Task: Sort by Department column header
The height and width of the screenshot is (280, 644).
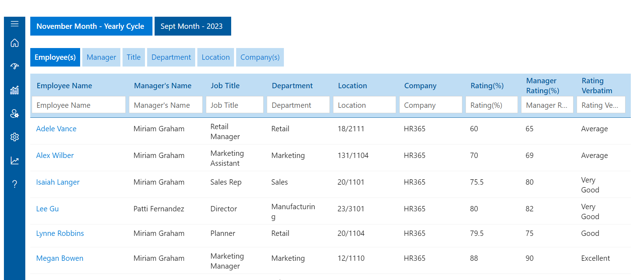Action: 292,86
